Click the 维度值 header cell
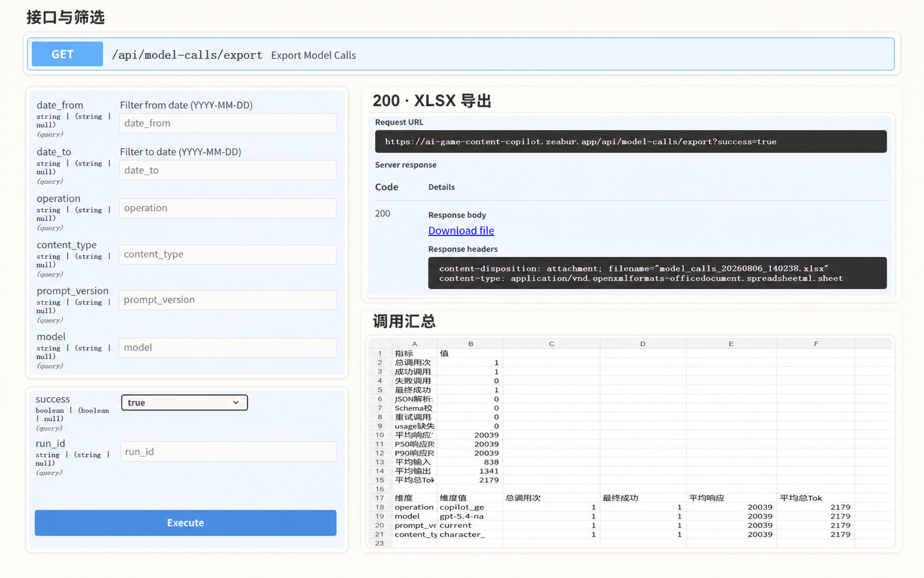Screen dimensions: 924x578 click(470, 498)
